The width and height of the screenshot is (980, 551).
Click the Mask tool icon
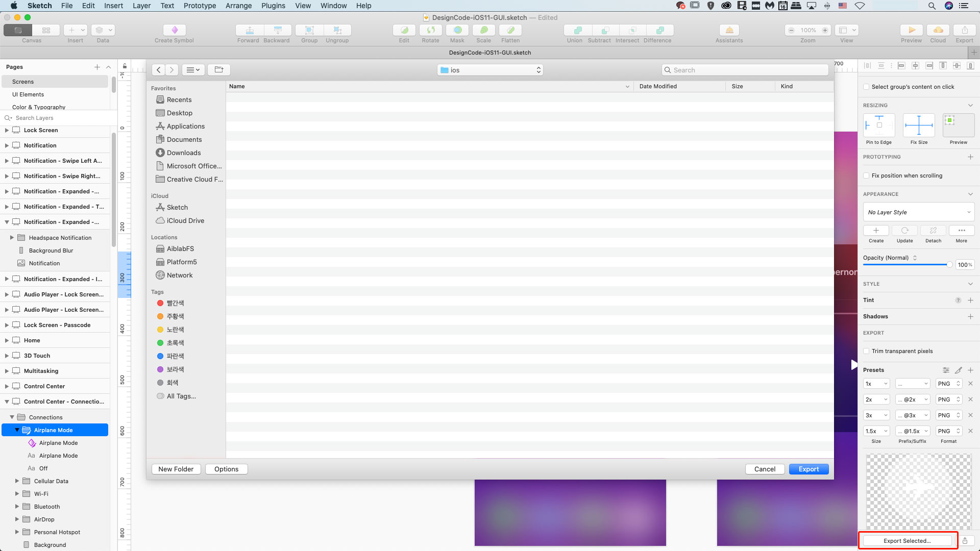tap(457, 30)
